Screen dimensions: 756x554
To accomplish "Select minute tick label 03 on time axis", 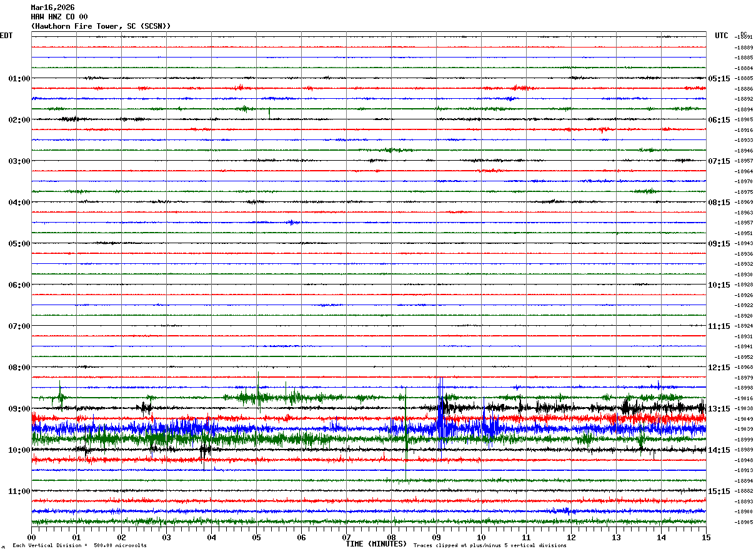I will coord(166,537).
